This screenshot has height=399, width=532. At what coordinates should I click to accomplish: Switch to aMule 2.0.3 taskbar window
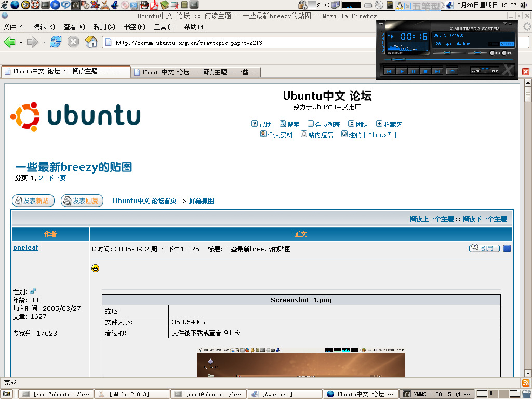tap(131, 394)
